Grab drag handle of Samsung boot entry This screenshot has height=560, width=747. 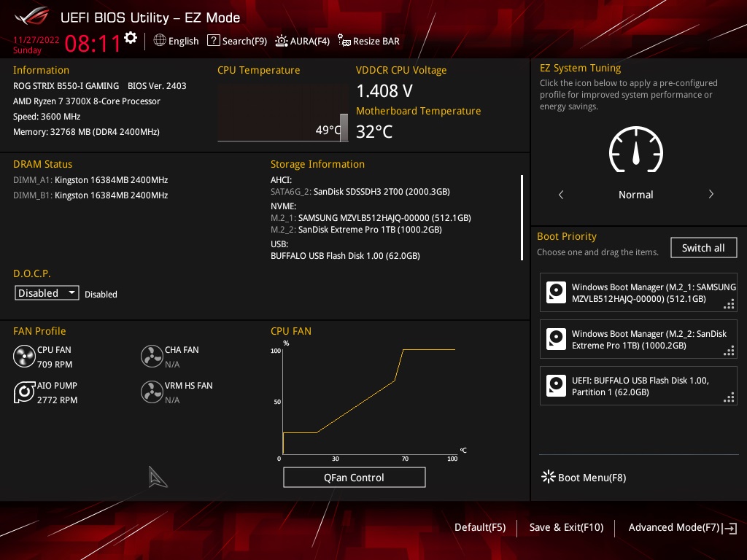[729, 304]
